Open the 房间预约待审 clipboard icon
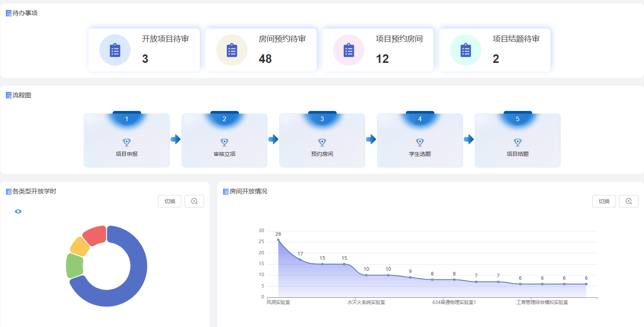The height and width of the screenshot is (327, 644). click(232, 50)
